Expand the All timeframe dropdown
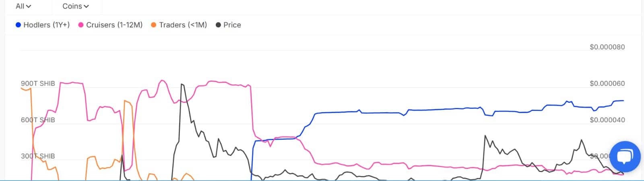Viewport: 644px width, 181px height. coord(23,6)
